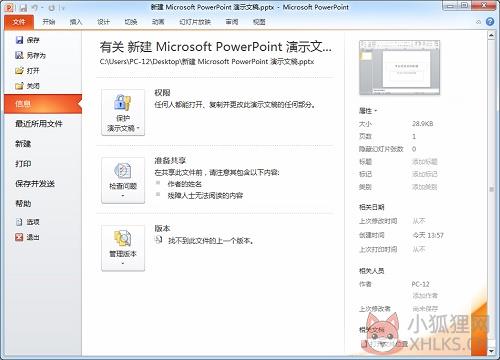Open Options (选项) in sidebar
The image size is (500, 360).
click(x=27, y=222)
